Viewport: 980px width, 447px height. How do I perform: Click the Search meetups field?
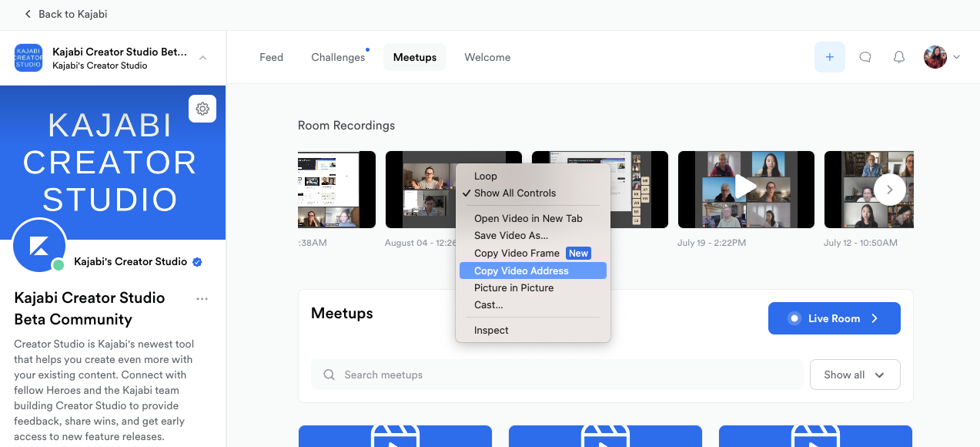click(557, 375)
